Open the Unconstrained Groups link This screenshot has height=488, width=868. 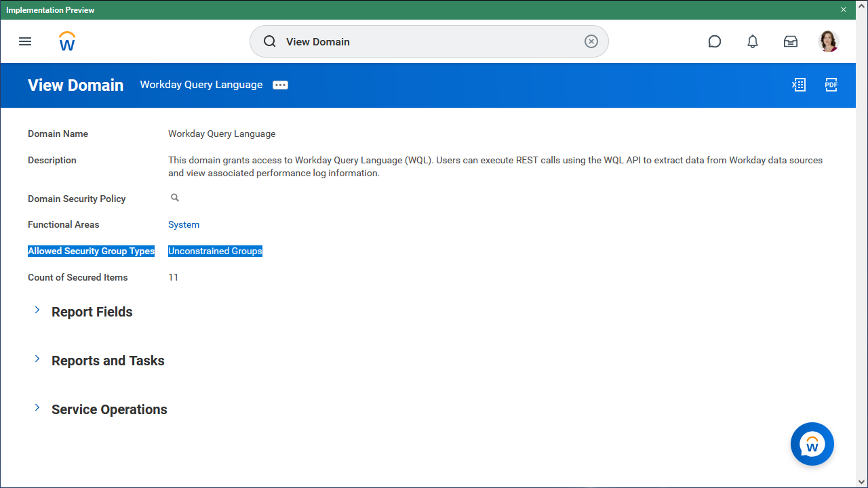coord(215,251)
